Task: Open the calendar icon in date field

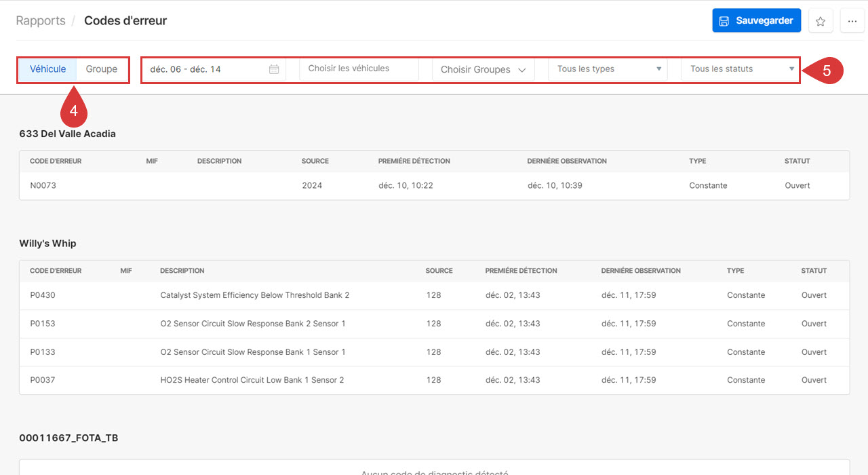Action: click(274, 69)
